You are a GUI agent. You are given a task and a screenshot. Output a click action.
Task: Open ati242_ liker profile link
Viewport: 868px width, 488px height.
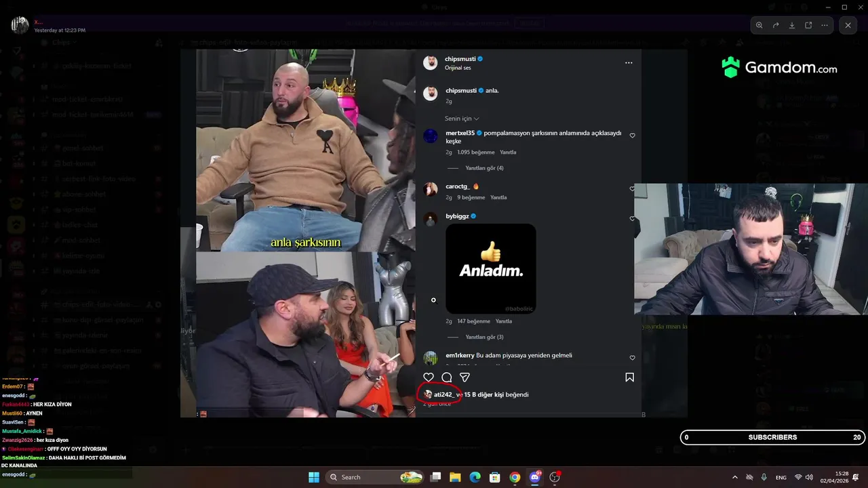coord(443,394)
